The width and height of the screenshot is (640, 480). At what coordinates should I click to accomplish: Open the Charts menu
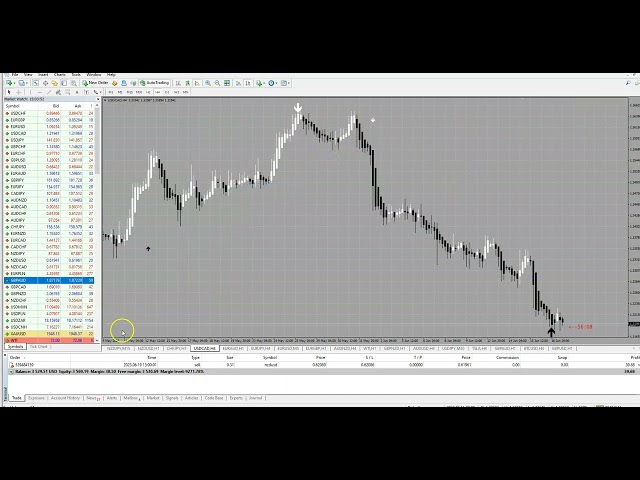[59, 74]
